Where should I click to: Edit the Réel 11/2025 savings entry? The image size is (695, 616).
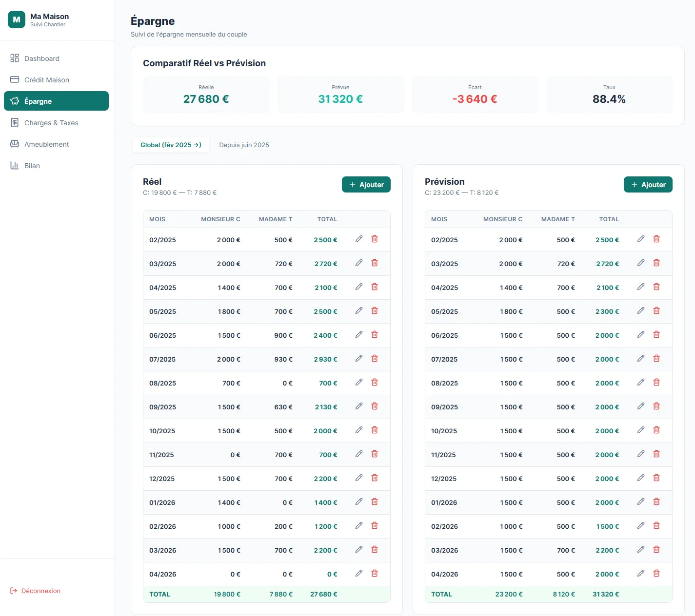click(x=359, y=454)
